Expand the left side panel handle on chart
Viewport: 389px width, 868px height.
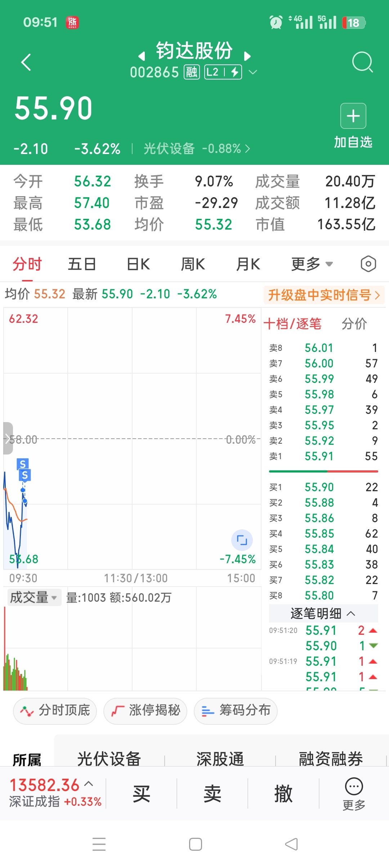coord(8,438)
